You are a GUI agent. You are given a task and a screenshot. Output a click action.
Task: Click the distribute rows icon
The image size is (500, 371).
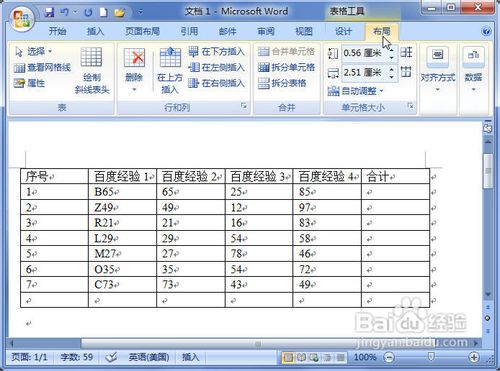click(x=406, y=52)
